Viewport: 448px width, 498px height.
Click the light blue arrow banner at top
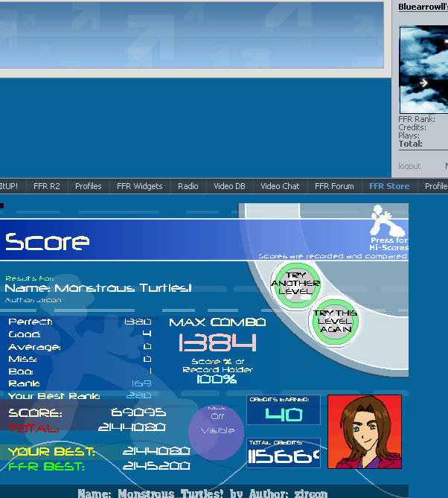[x=195, y=37]
